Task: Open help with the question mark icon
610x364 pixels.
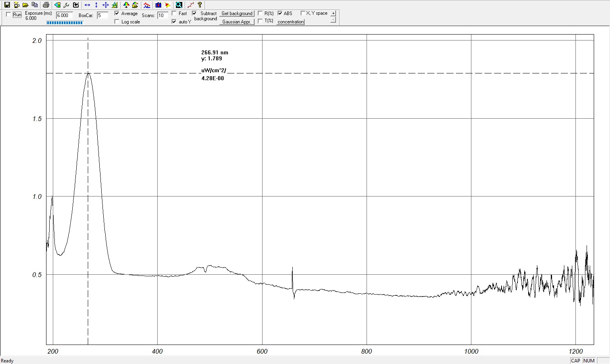Action: click(200, 5)
